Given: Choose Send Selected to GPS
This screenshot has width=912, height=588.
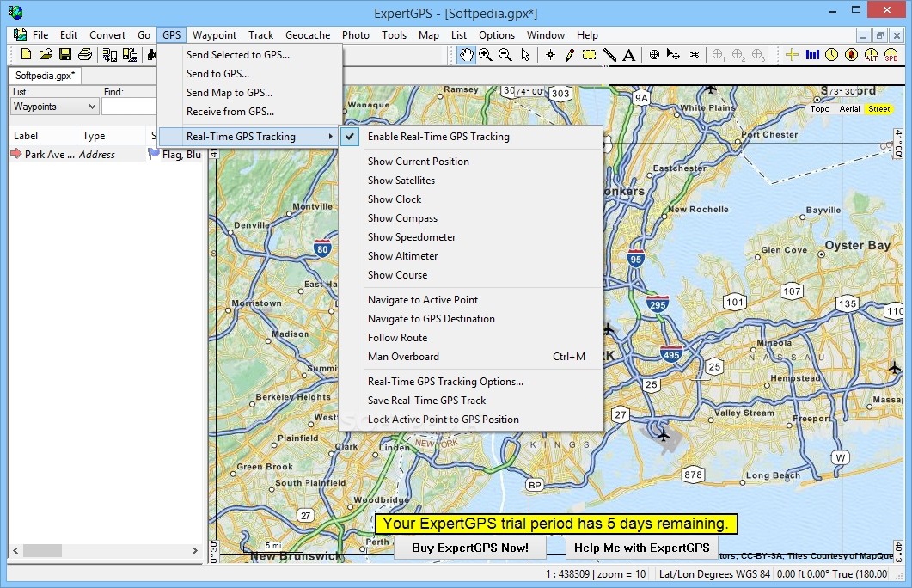Looking at the screenshot, I should tap(250, 55).
